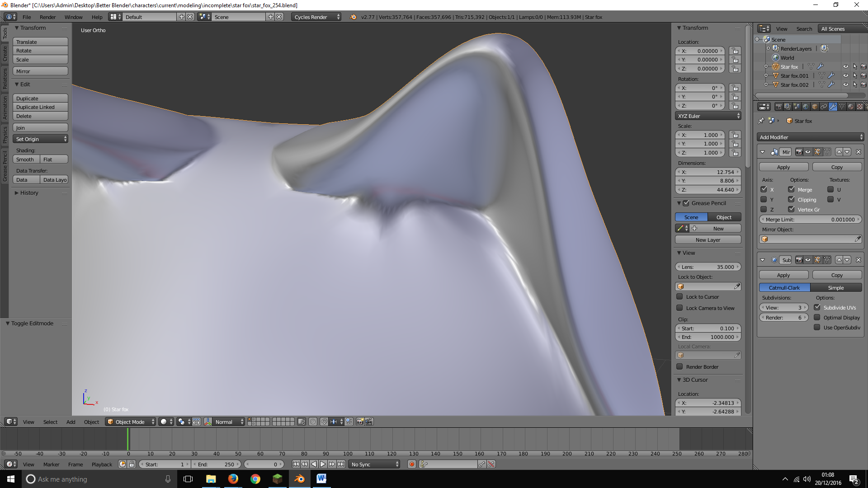The height and width of the screenshot is (488, 868).
Task: Click the Merge Limit value slider
Action: [811, 219]
